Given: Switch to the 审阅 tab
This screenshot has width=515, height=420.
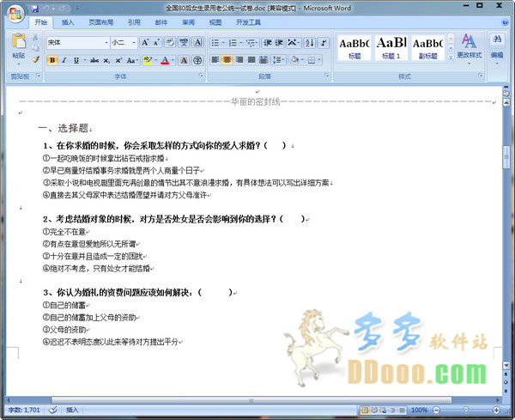Looking at the screenshot, I should tap(188, 22).
